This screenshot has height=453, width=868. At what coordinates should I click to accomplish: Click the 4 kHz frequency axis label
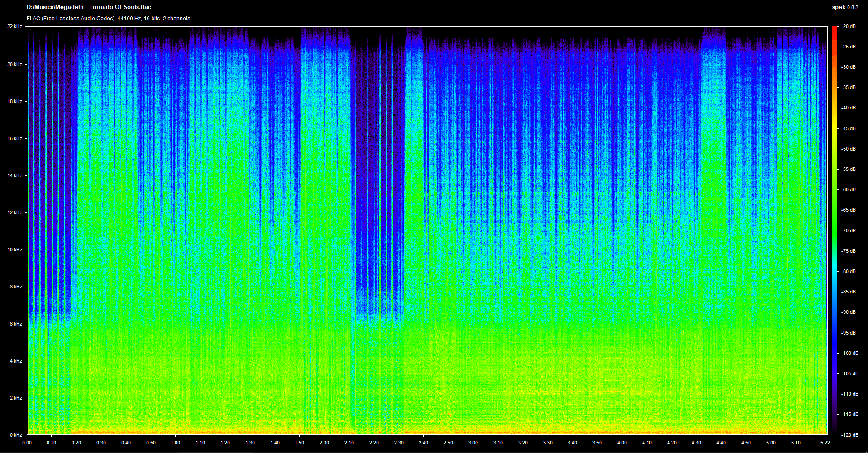[16, 361]
